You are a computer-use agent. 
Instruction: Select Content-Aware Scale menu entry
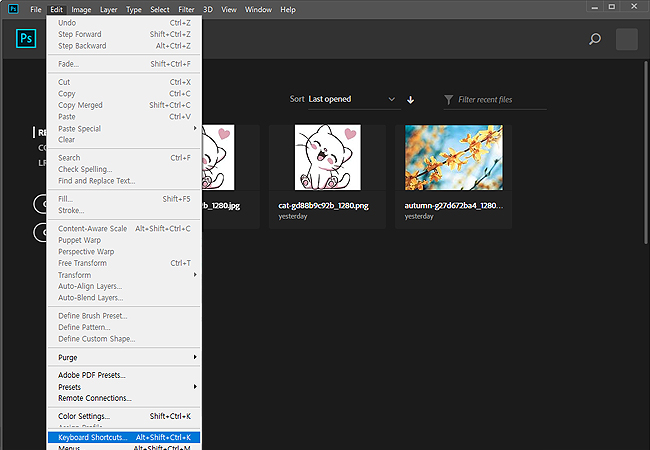click(x=124, y=229)
